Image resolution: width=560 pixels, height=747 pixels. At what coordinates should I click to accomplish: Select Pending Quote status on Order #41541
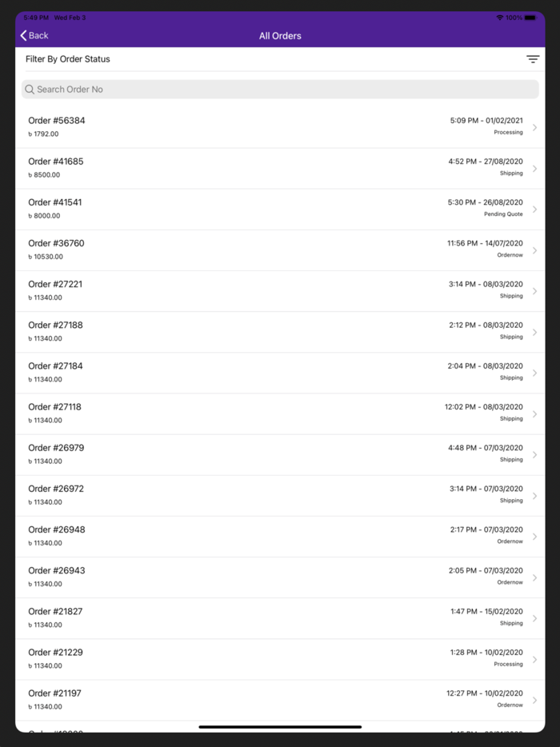pyautogui.click(x=503, y=214)
